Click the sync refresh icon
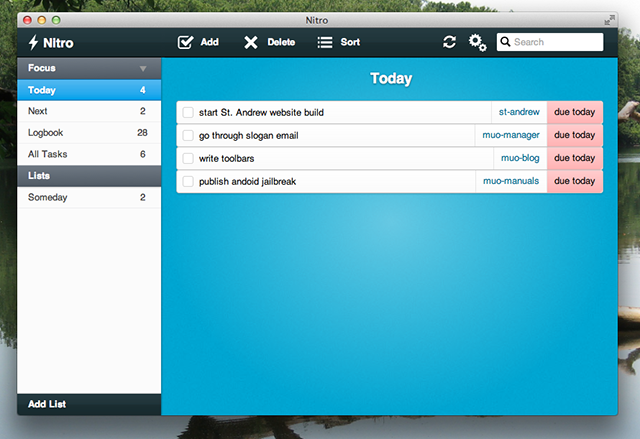The image size is (640, 439). [449, 42]
